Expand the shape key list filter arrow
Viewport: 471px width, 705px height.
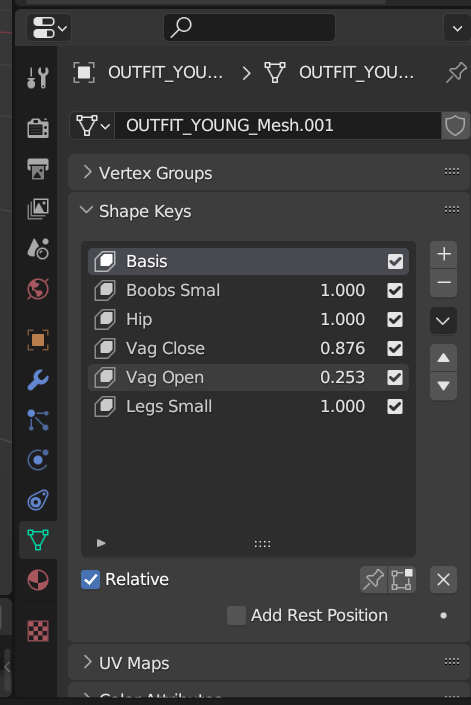[x=101, y=543]
